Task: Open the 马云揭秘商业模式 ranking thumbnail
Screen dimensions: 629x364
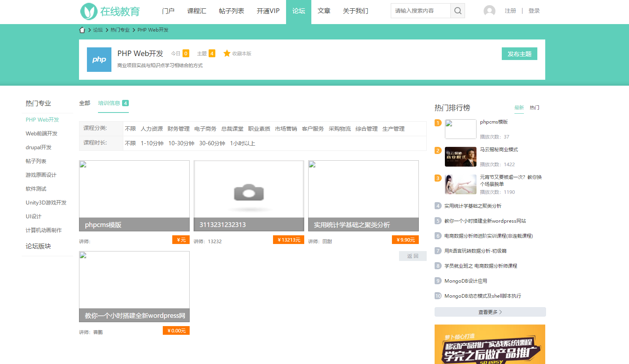Action: [460, 157]
